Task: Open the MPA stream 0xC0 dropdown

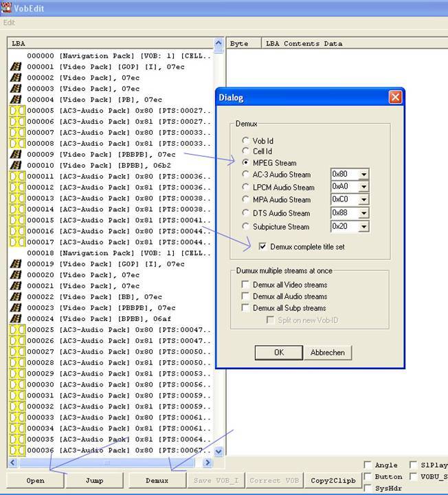Action: (363, 199)
